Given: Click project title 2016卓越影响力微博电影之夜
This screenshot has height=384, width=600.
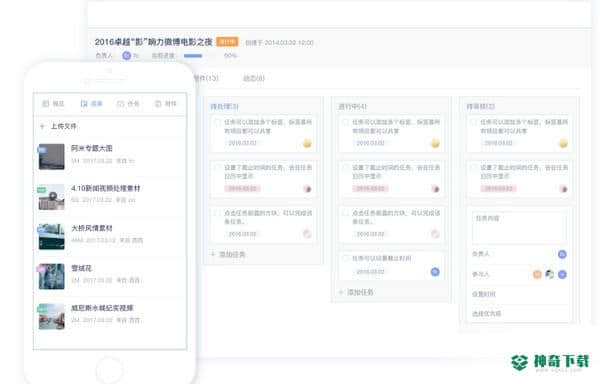Looking at the screenshot, I should tap(153, 42).
